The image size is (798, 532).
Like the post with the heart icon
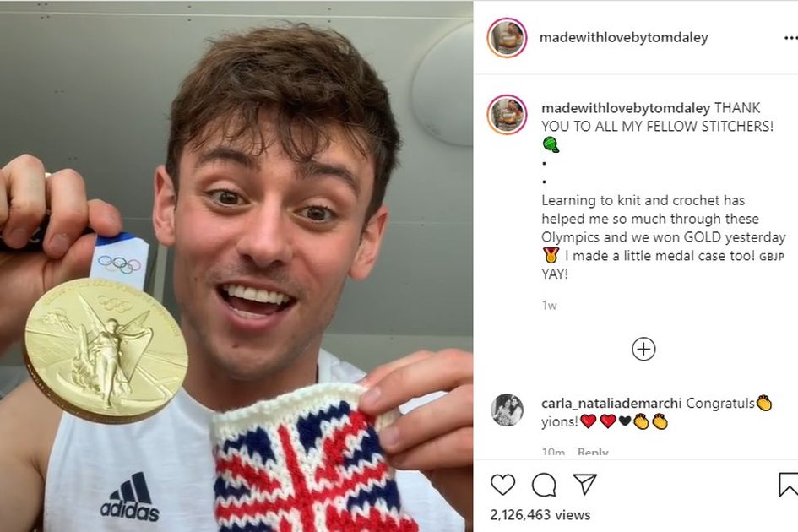click(x=502, y=485)
